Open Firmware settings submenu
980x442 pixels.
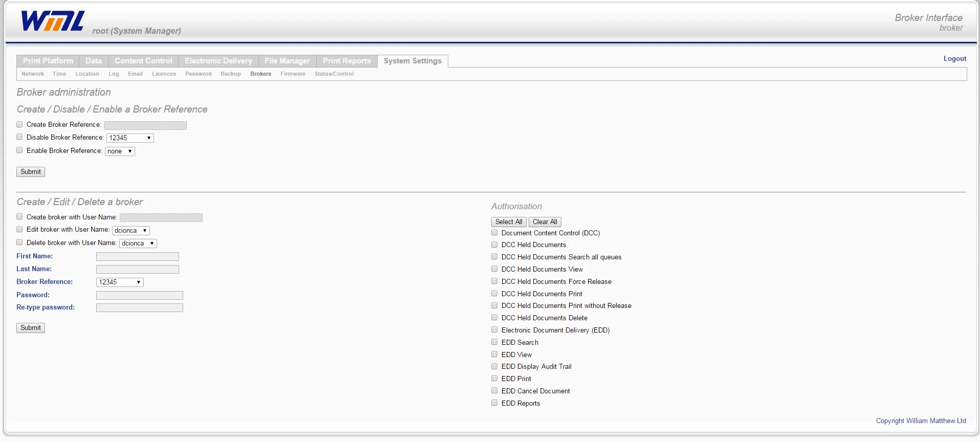293,74
